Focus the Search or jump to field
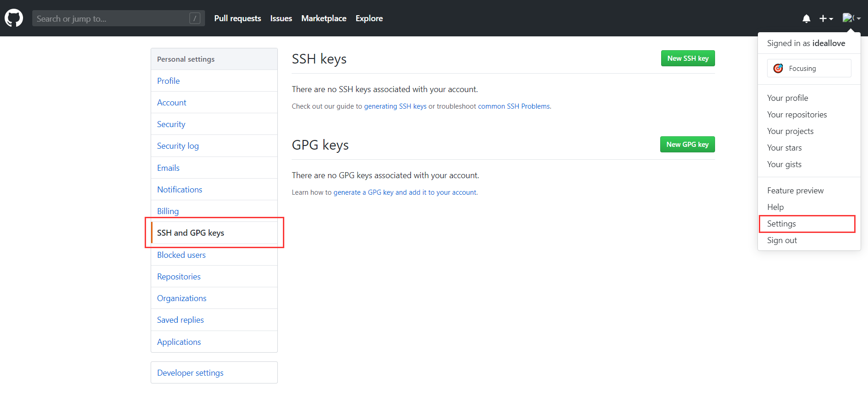The image size is (868, 395). point(111,18)
